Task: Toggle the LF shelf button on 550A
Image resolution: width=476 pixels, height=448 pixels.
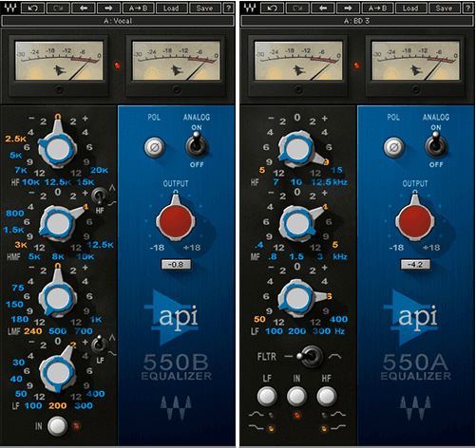Action: tap(267, 396)
